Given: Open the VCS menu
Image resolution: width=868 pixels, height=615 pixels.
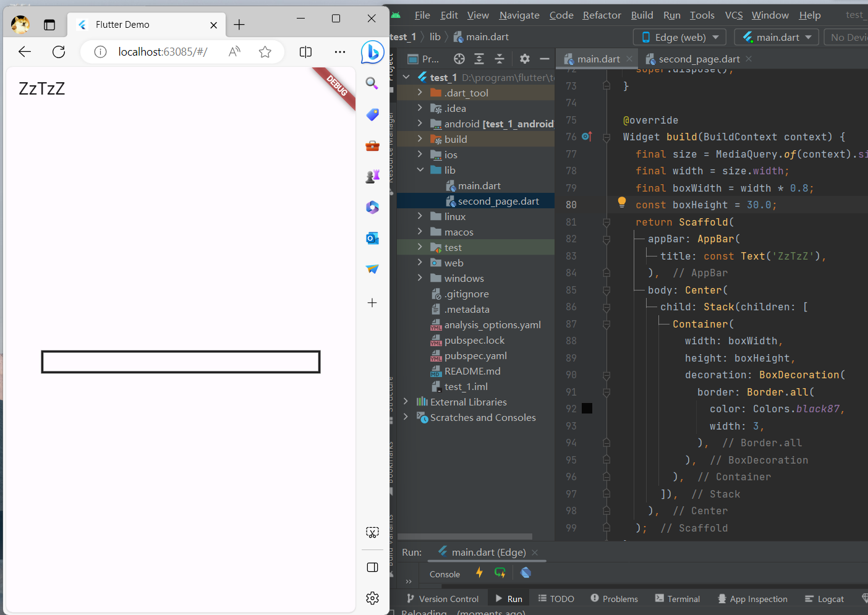Looking at the screenshot, I should (x=734, y=15).
